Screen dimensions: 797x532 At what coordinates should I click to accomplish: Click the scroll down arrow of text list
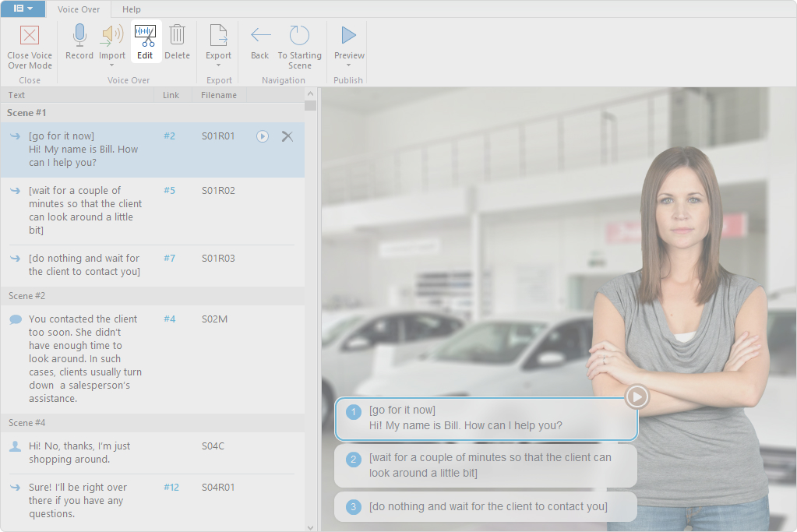(311, 527)
